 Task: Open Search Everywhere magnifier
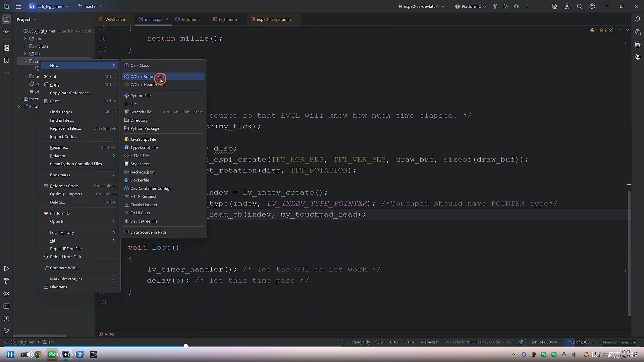[x=579, y=6]
